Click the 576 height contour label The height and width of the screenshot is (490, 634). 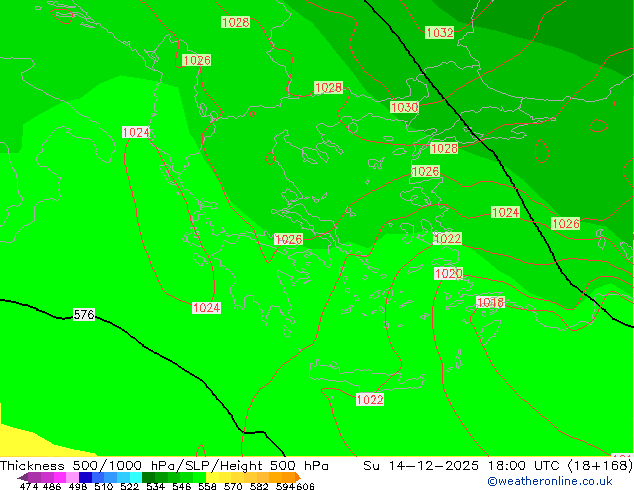click(x=84, y=314)
